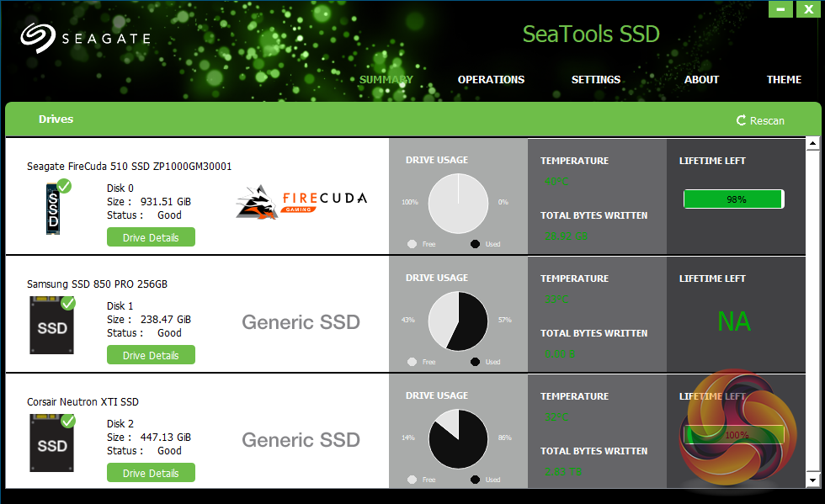Open Drive Details for Disk 0

[151, 237]
